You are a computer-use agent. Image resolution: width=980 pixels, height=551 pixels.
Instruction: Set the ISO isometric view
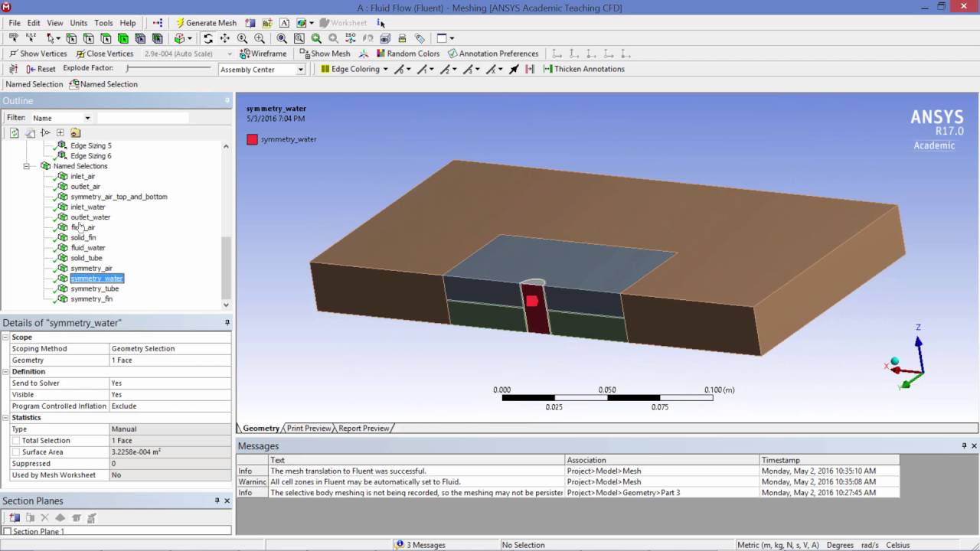350,38
